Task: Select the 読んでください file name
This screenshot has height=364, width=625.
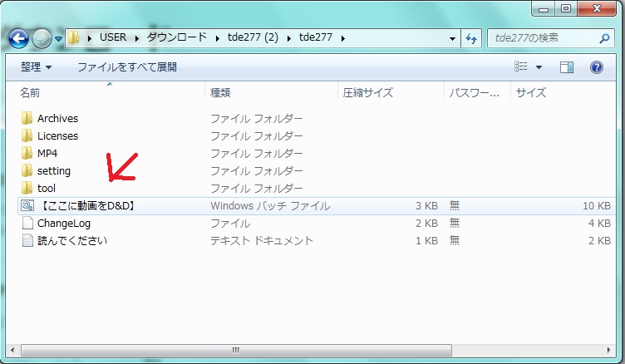Action: coord(72,241)
